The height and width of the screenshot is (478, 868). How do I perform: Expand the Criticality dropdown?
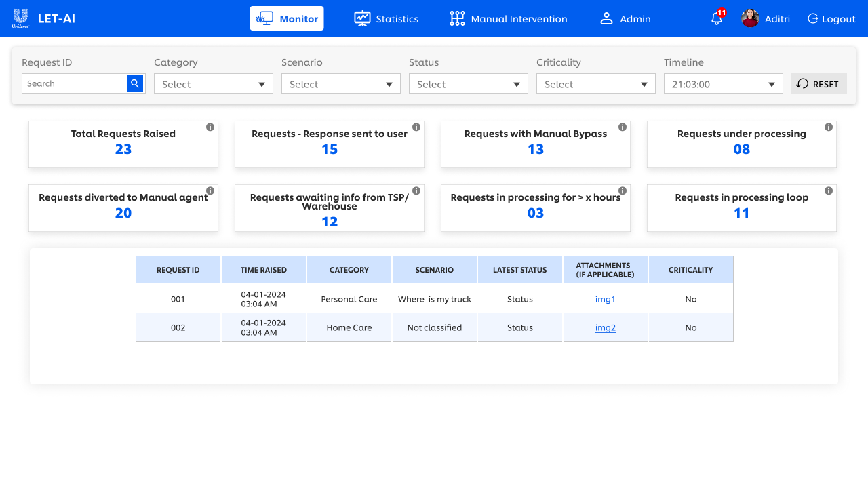coord(595,84)
